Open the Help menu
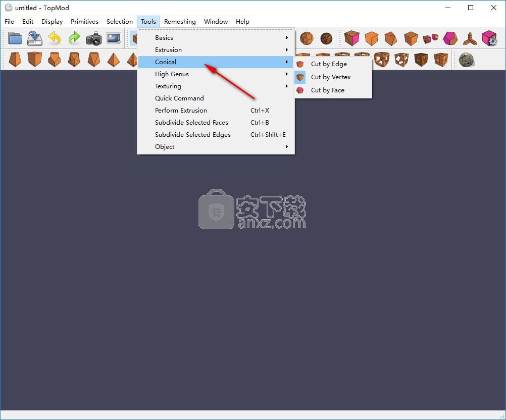 tap(243, 22)
